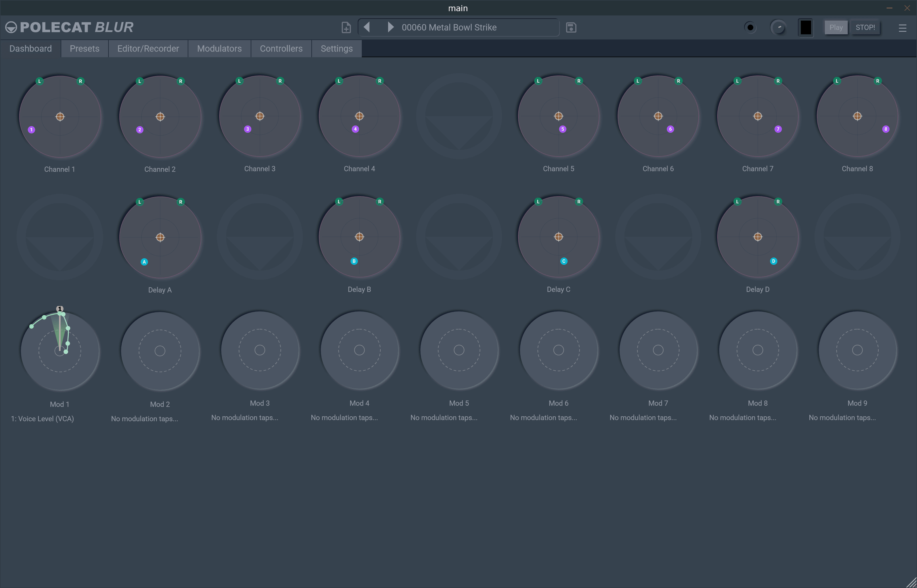Image resolution: width=917 pixels, height=588 pixels.
Task: Click the new preset document icon
Action: [x=346, y=27]
